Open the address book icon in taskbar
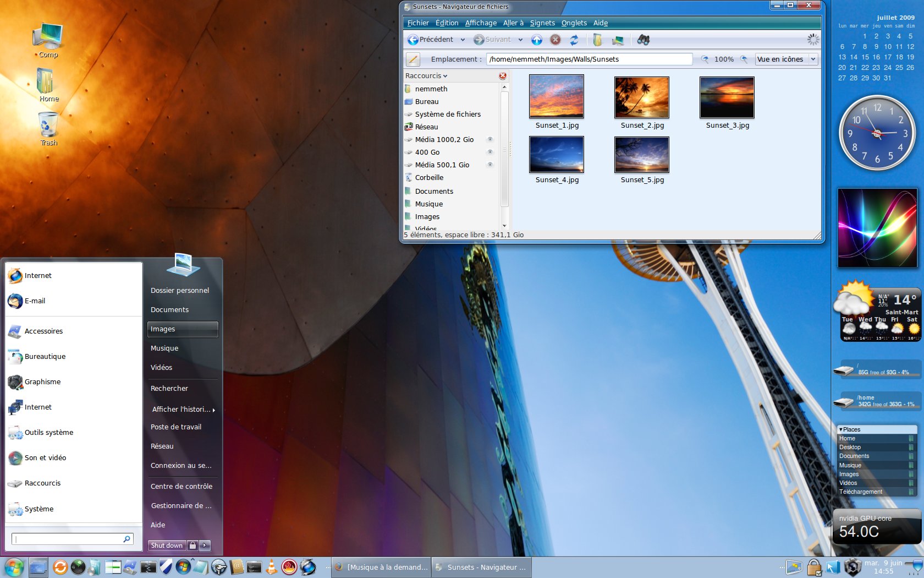The width and height of the screenshot is (924, 578). (237, 567)
